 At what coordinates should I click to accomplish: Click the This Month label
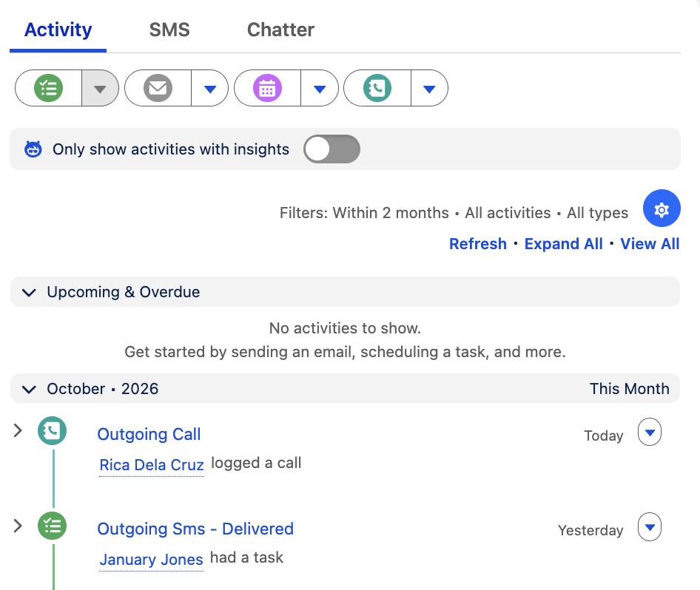click(x=630, y=389)
